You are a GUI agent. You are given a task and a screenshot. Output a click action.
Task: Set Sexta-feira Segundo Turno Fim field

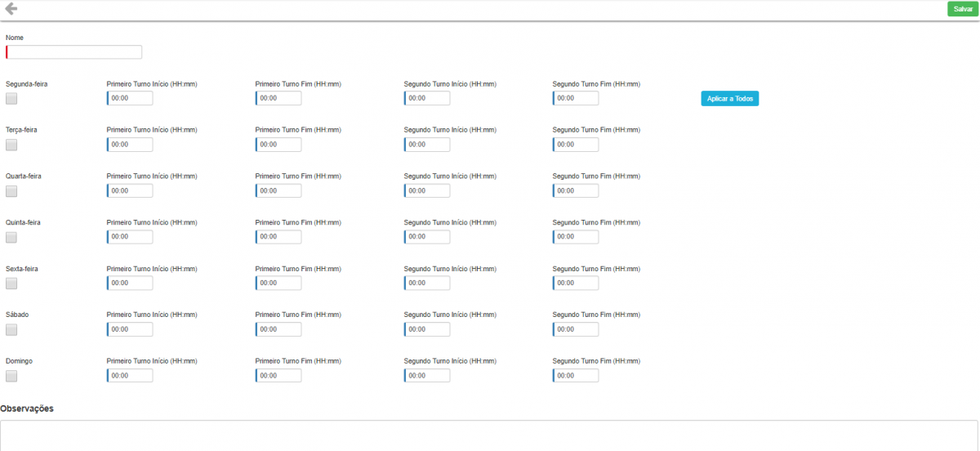point(576,283)
